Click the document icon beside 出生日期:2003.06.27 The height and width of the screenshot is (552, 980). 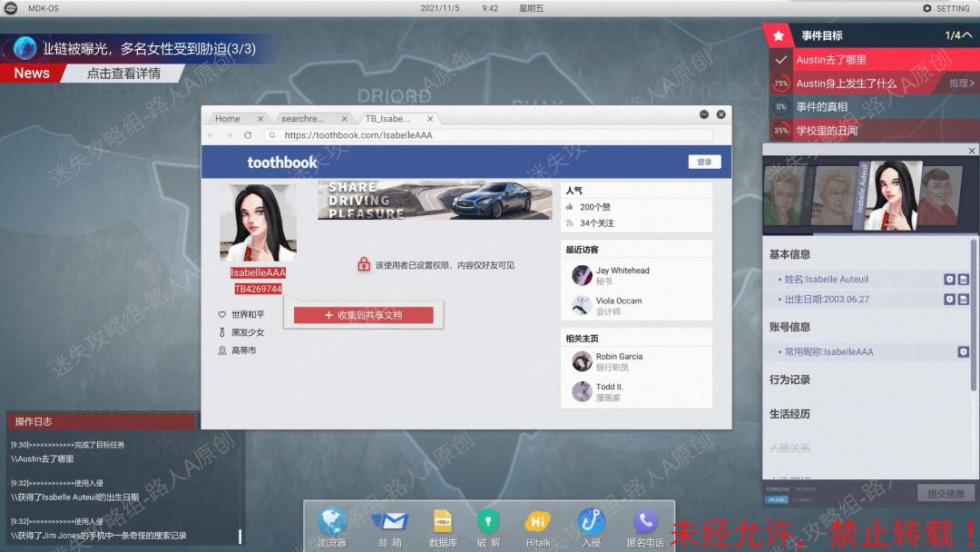pos(963,300)
